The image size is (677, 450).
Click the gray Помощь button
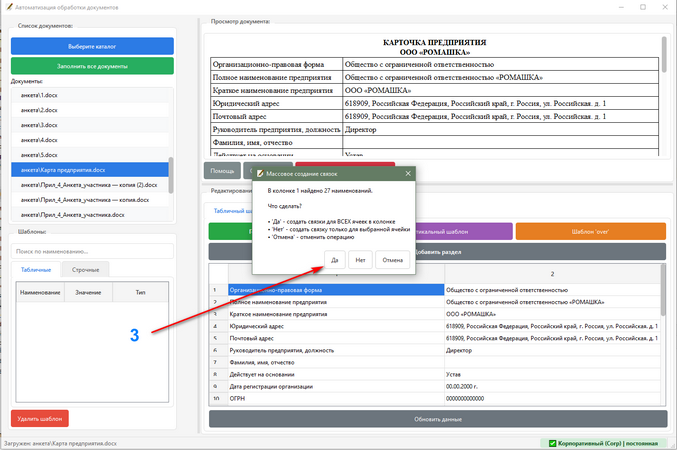[x=222, y=171]
